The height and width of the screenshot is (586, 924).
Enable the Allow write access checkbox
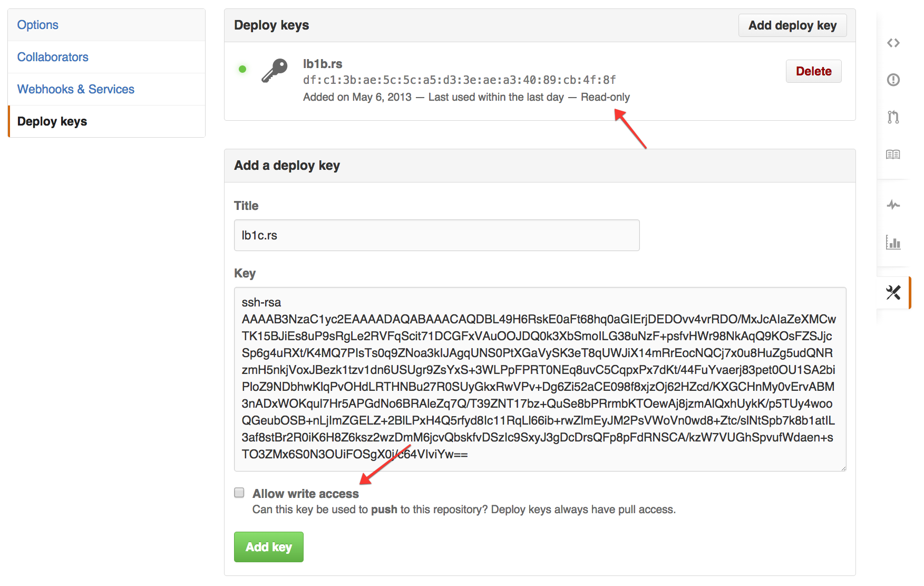tap(239, 493)
